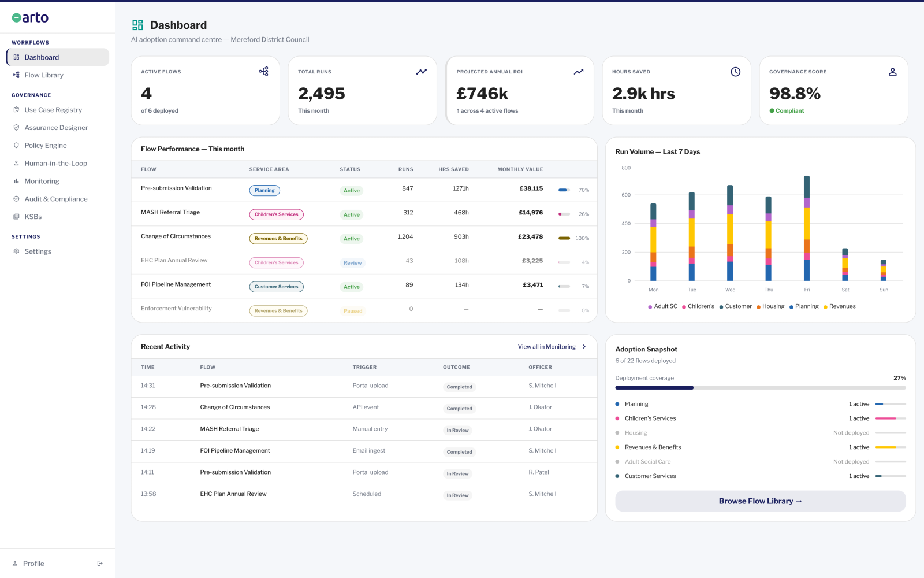Click the Review status badge
Viewport: 924px width, 578px height.
coord(353,263)
